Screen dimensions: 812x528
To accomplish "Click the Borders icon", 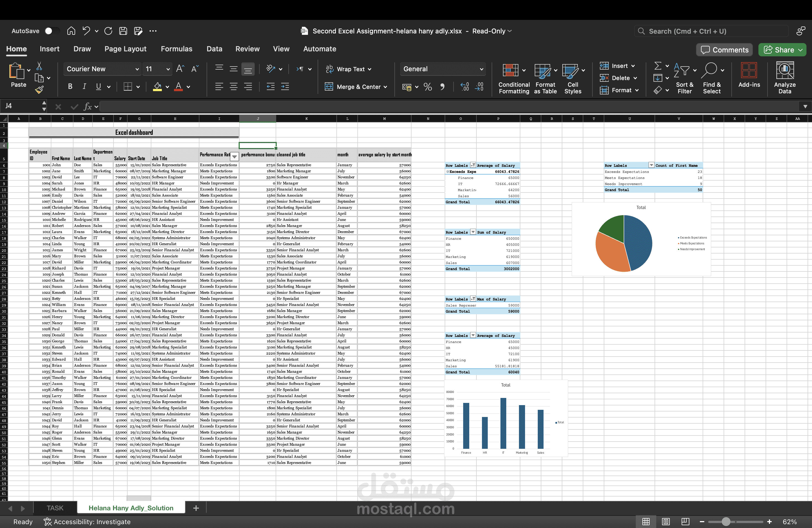I will (x=128, y=87).
